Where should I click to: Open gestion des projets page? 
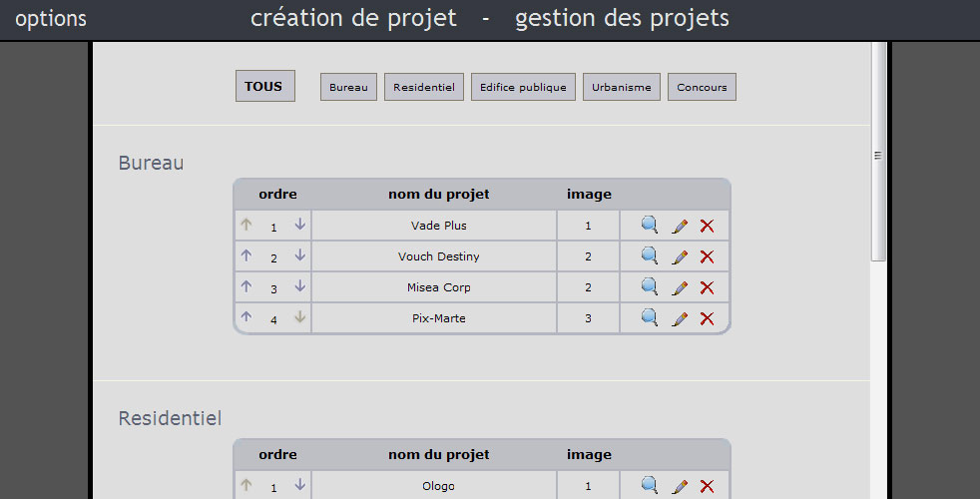[622, 18]
